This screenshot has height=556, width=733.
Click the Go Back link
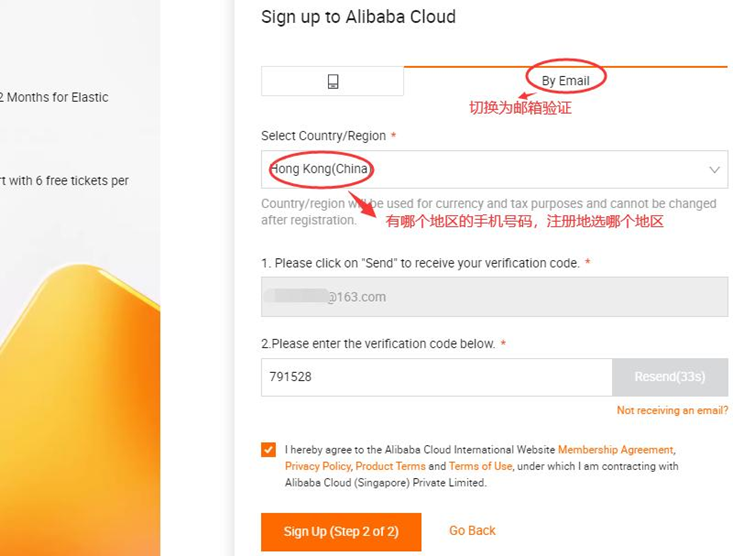tap(472, 531)
